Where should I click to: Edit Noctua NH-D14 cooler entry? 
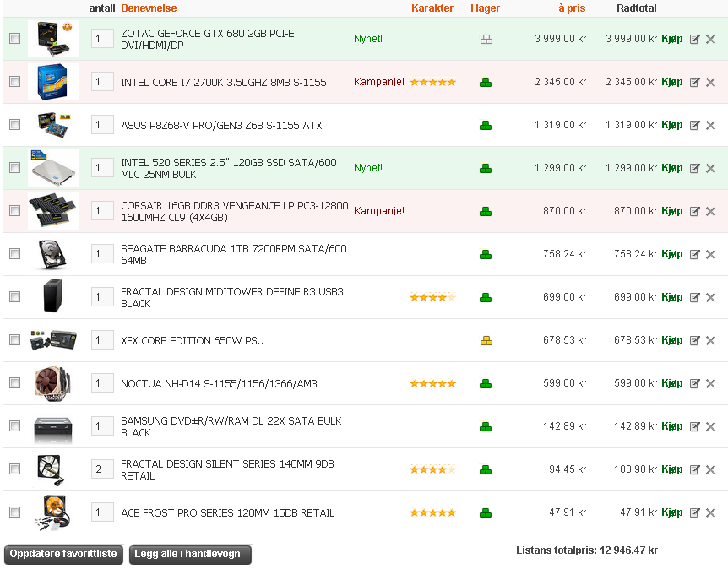(694, 383)
